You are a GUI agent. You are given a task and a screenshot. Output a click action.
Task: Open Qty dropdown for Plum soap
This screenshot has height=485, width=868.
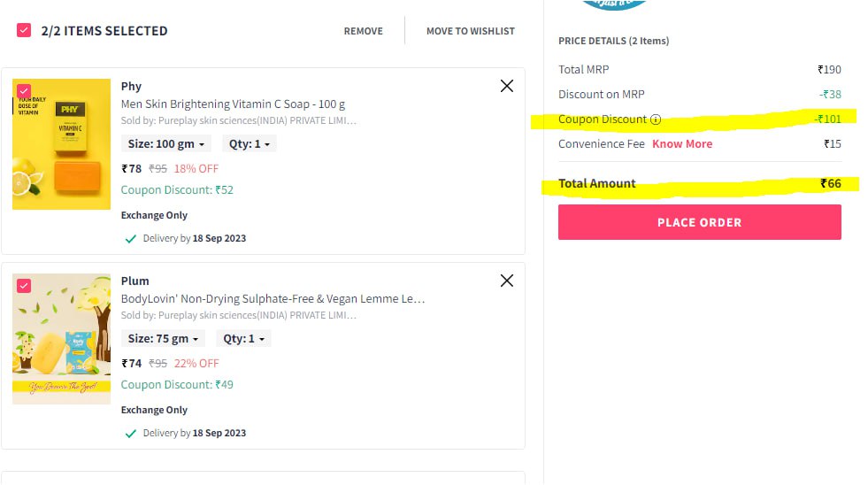[x=243, y=339]
